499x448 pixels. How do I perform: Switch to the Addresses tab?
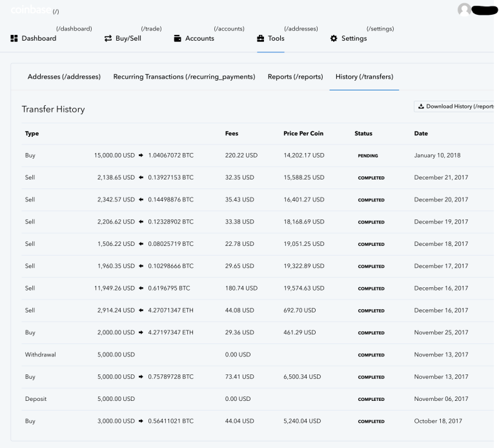64,77
